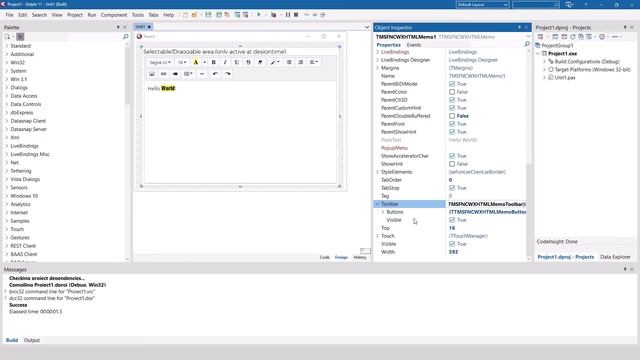Click the Width property value 593

pyautogui.click(x=453, y=252)
